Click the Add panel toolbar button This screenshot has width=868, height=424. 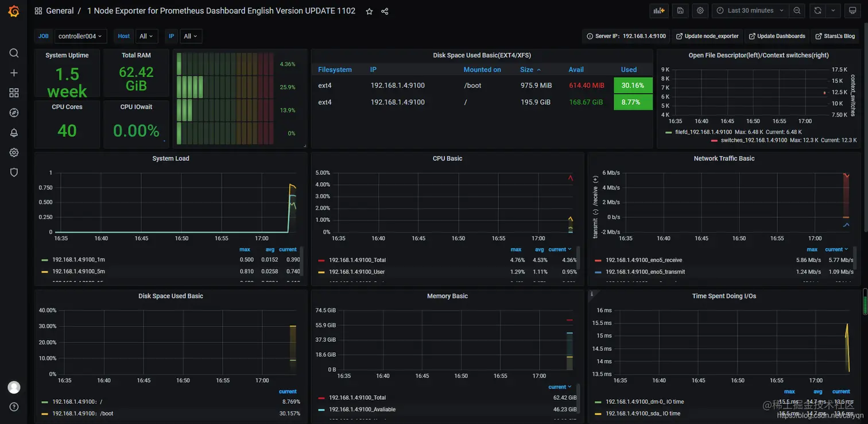pos(659,10)
